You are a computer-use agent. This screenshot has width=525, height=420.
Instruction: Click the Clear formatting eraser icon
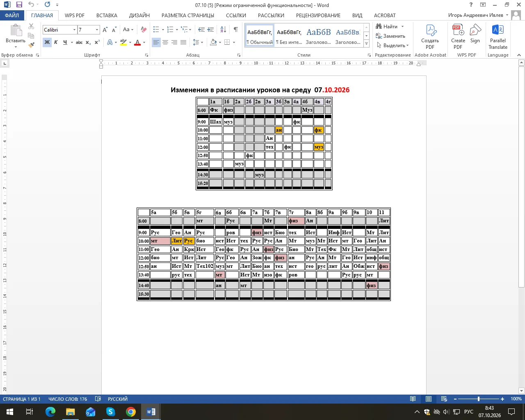[x=144, y=30]
